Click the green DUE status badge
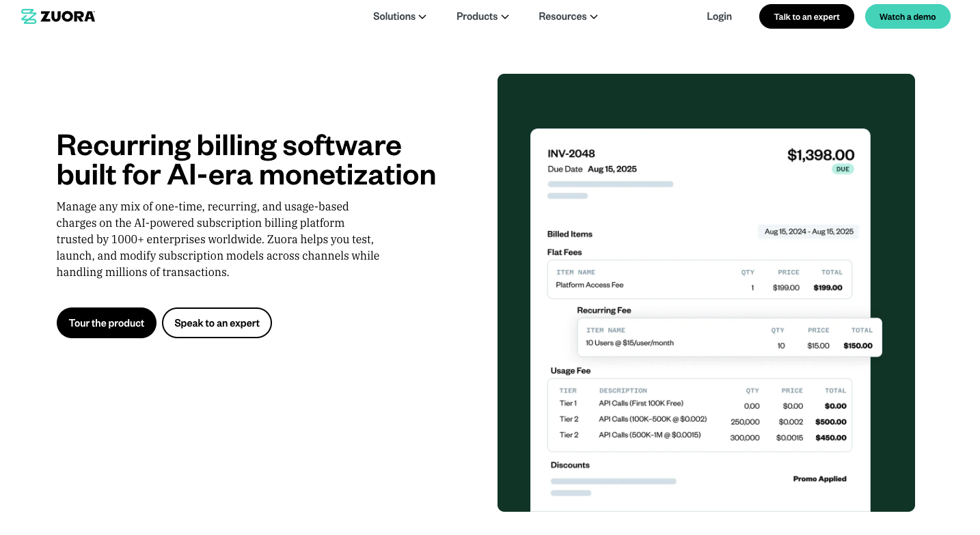Screen dimensions: 980x535 (x=843, y=169)
